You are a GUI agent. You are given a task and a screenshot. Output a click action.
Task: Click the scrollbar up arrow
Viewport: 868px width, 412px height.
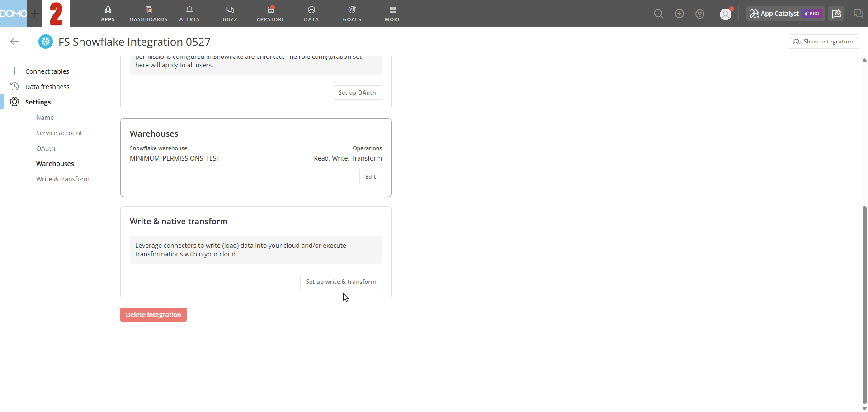(x=864, y=60)
